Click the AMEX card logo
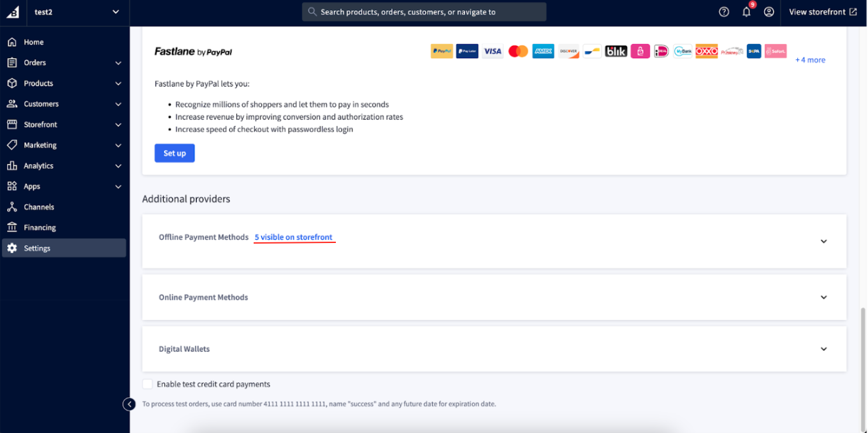 point(544,51)
